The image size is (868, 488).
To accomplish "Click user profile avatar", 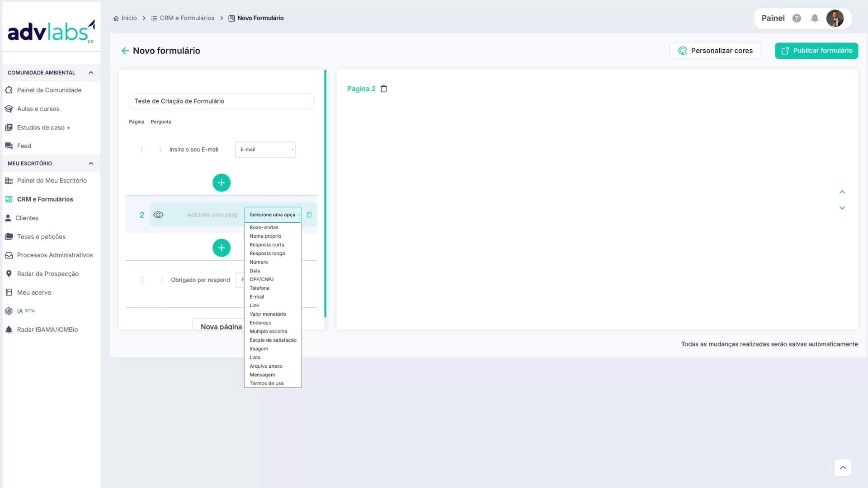I will tap(835, 19).
